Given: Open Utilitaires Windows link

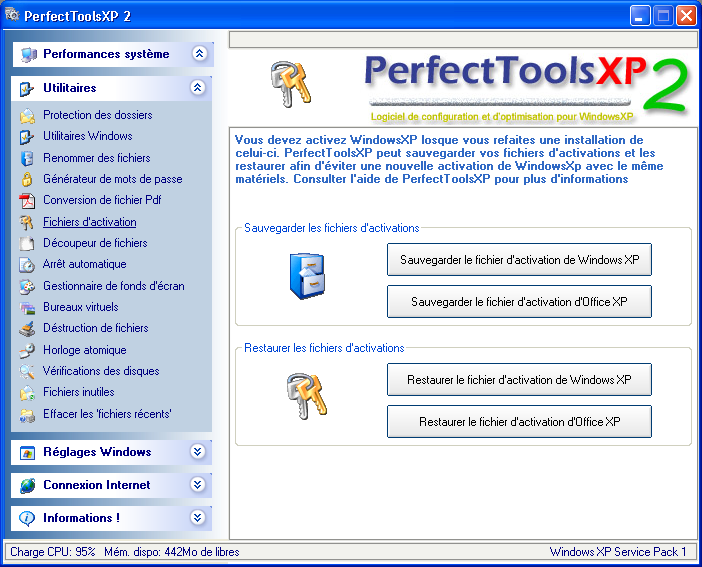Looking at the screenshot, I should 88,136.
